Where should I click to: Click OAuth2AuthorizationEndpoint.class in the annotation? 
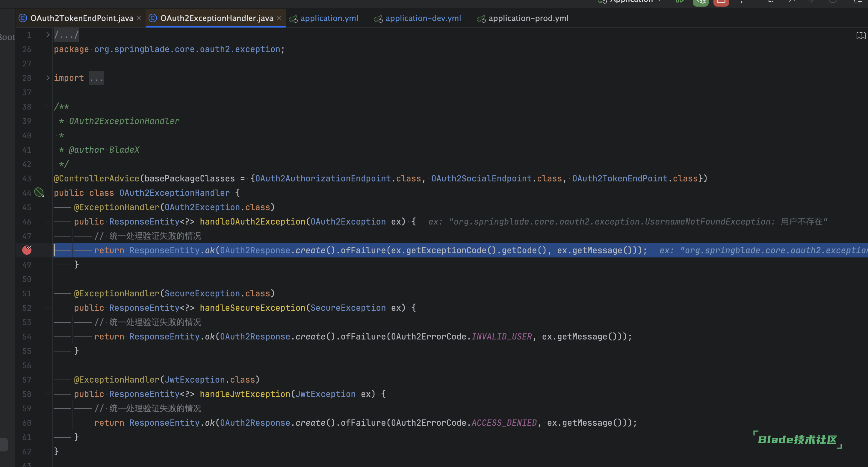pos(338,178)
